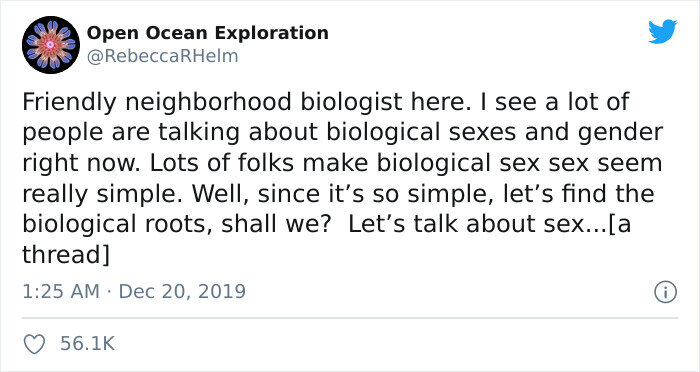Click the Twitter bird logo
700x372 pixels.
[x=663, y=32]
